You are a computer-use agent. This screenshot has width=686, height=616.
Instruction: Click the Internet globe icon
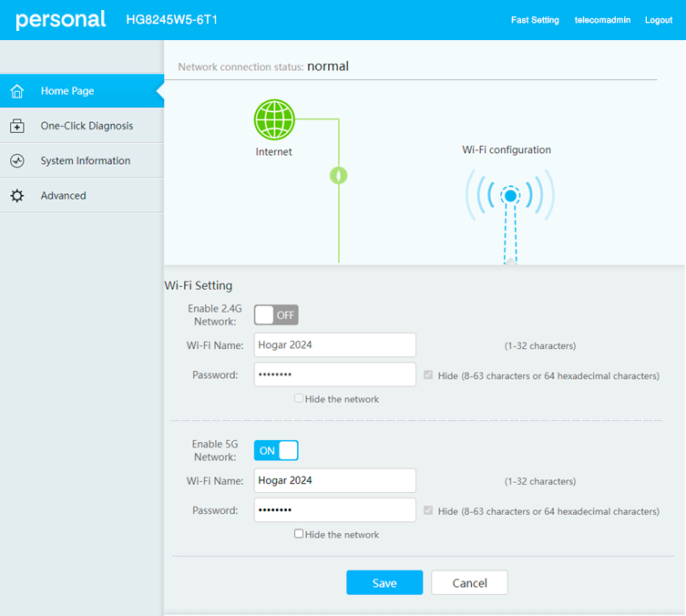click(274, 118)
